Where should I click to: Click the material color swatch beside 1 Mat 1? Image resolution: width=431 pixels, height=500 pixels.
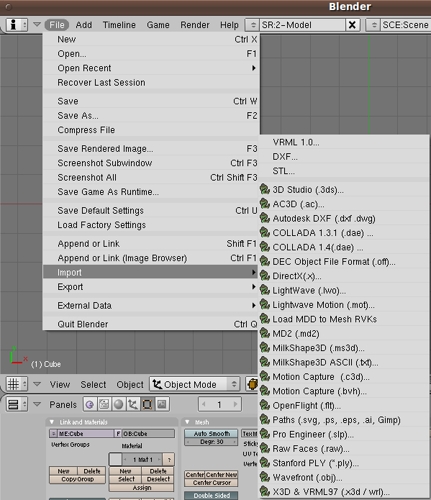[115, 459]
